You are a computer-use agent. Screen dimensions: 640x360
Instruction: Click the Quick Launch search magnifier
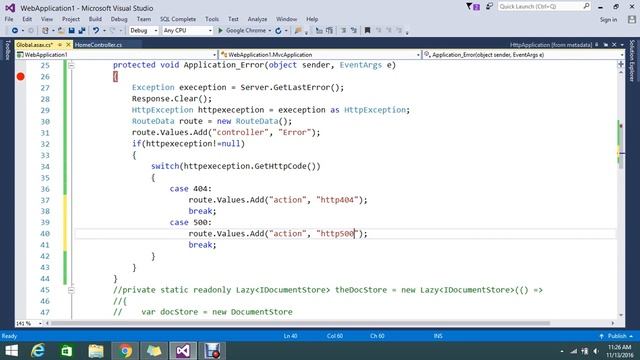[586, 6]
